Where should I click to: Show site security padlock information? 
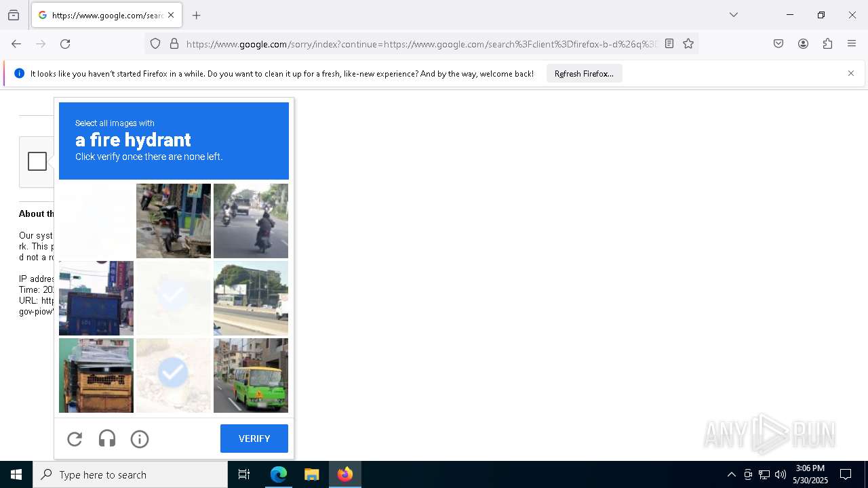[174, 44]
